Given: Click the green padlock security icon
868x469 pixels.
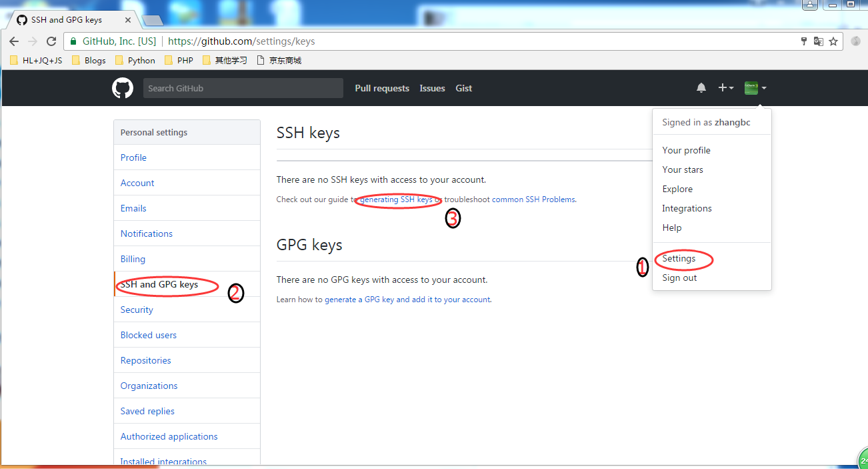Looking at the screenshot, I should [74, 41].
